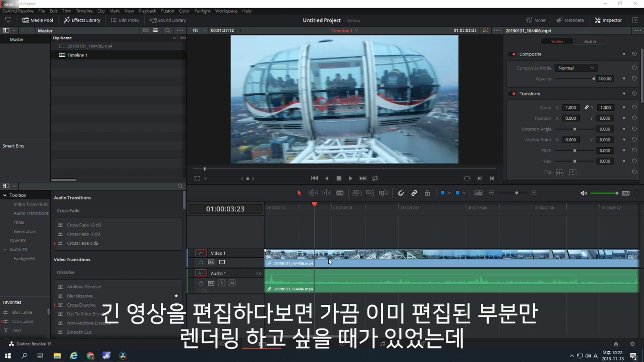
Task: Toggle linked selection chain icon
Action: 414,193
